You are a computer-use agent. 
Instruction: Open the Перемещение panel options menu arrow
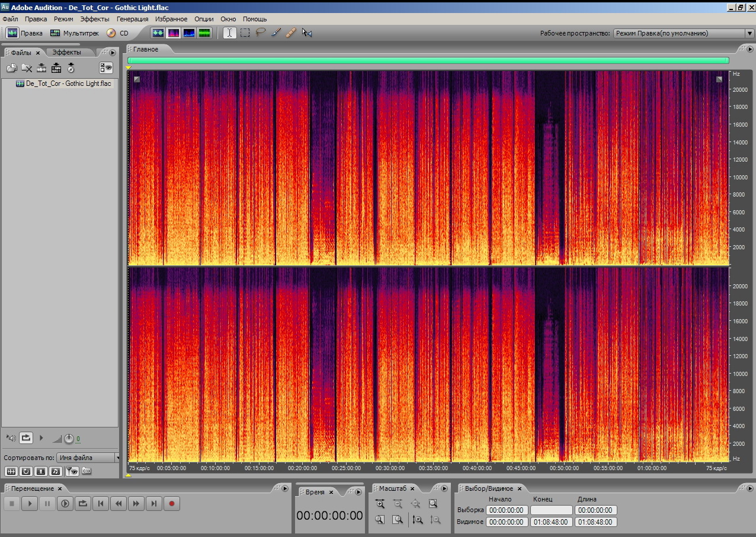284,488
